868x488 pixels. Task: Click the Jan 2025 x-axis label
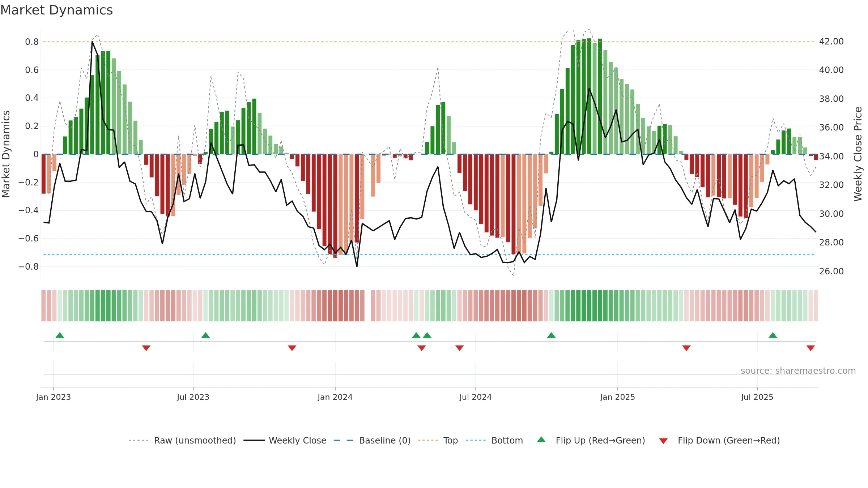(x=617, y=397)
